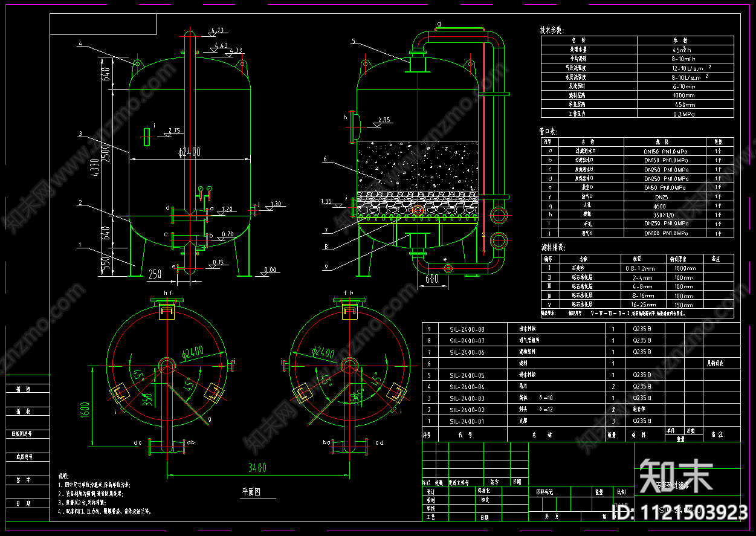Screen dimensions: 756x536
Task: Click the 45m³/h capacity value cell
Action: click(685, 49)
